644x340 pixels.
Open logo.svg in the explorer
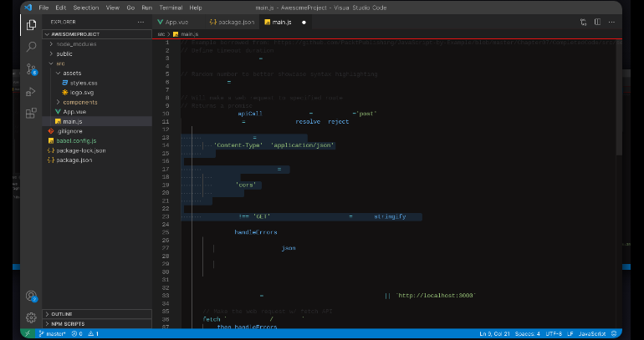97,92
